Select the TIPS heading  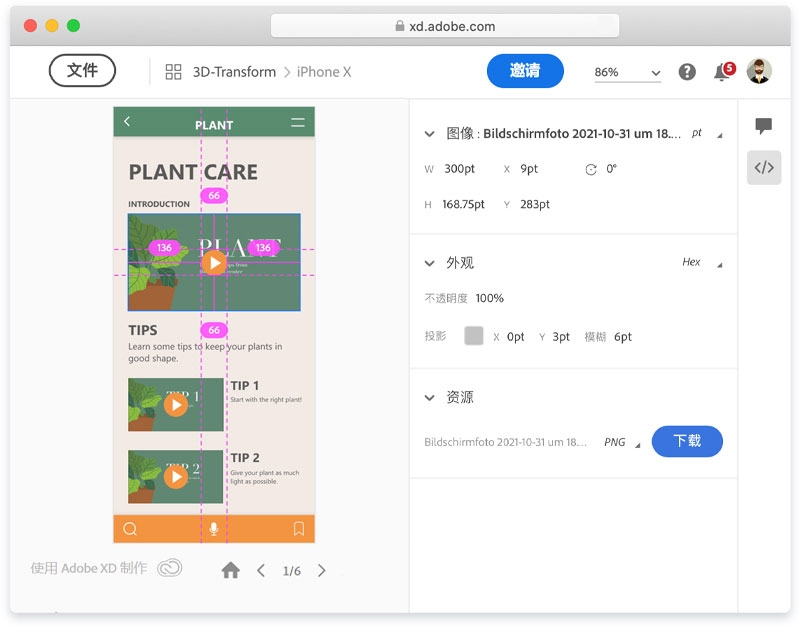coord(143,330)
